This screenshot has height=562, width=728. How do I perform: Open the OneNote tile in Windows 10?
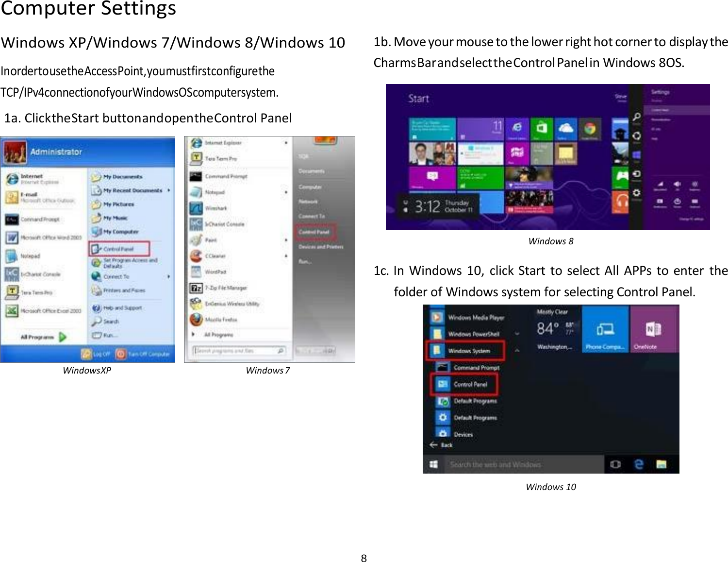coord(654,329)
